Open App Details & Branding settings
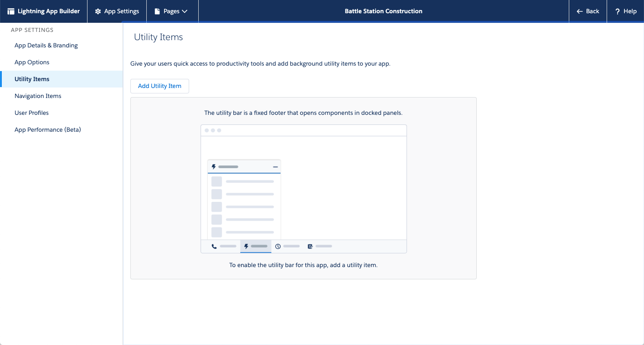 click(46, 46)
